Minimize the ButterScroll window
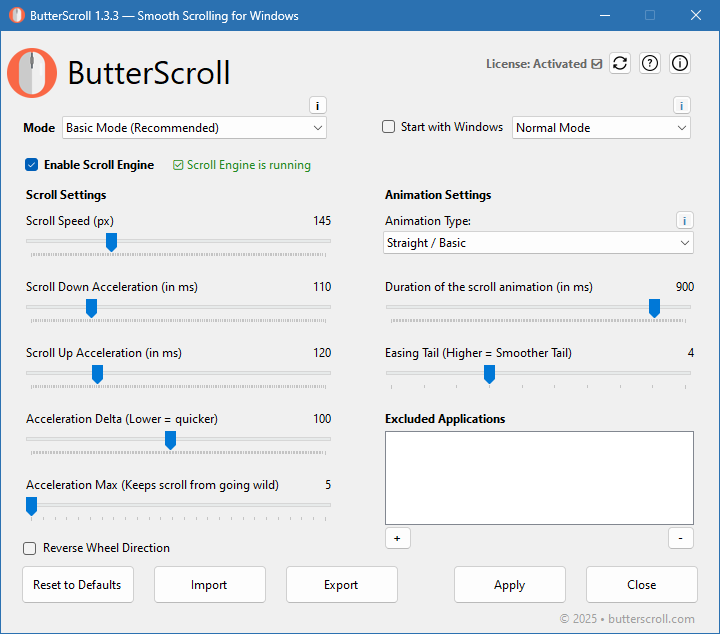The height and width of the screenshot is (634, 720). pos(605,16)
